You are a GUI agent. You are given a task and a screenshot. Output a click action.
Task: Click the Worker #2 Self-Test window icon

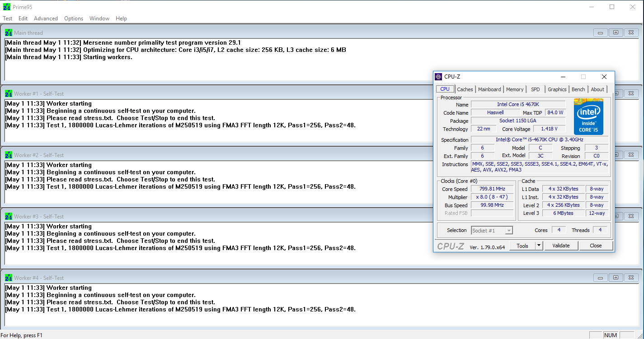point(9,155)
